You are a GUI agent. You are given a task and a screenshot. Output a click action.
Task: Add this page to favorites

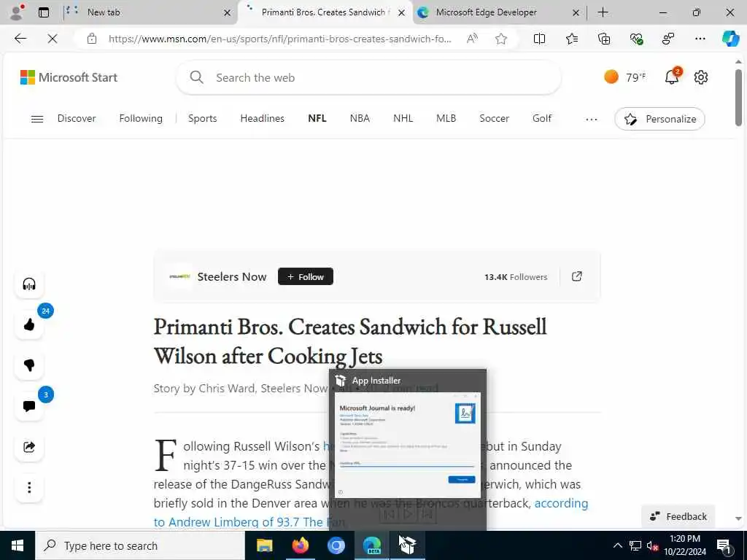(500, 39)
